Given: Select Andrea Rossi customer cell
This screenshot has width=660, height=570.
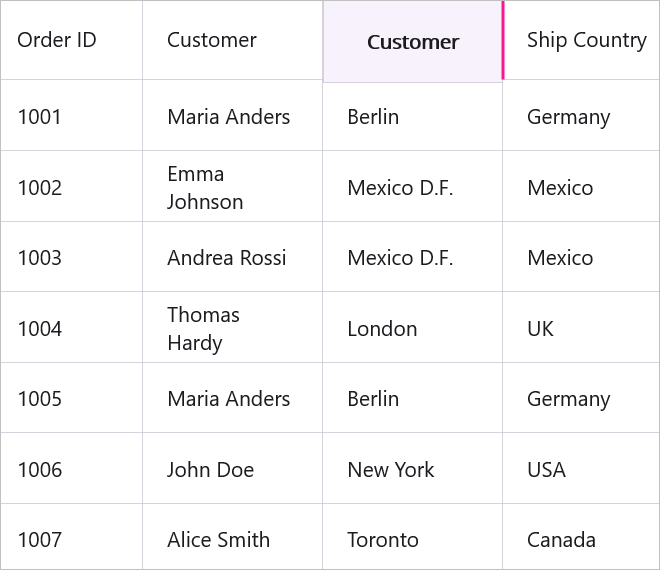Looking at the screenshot, I should pos(232,257).
